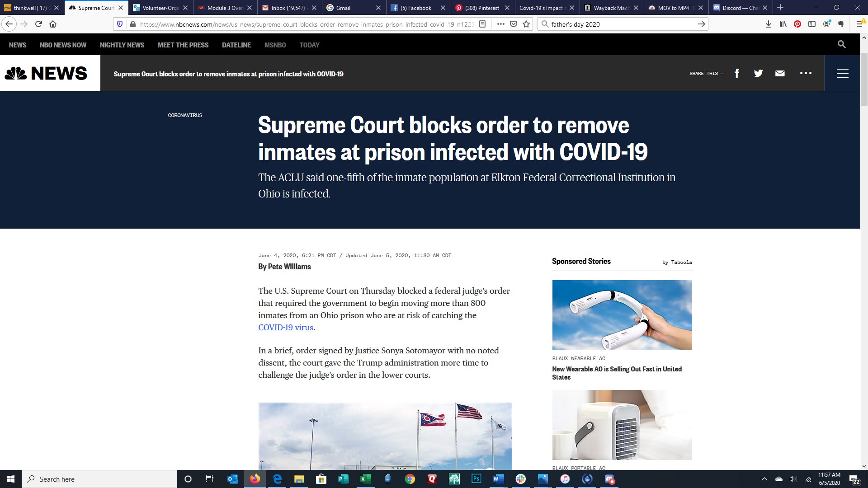Open the NBC News search magnifier
The image size is (868, 488).
coord(841,44)
